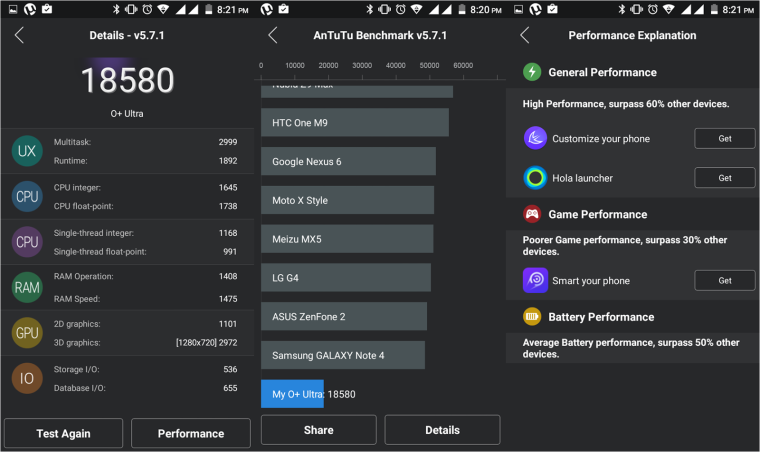Image resolution: width=760 pixels, height=452 pixels.
Task: Open the Details button in ranking
Action: click(x=441, y=430)
